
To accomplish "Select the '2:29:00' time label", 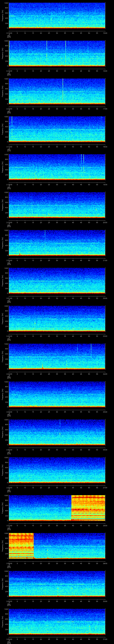I will click(x=9, y=601).
